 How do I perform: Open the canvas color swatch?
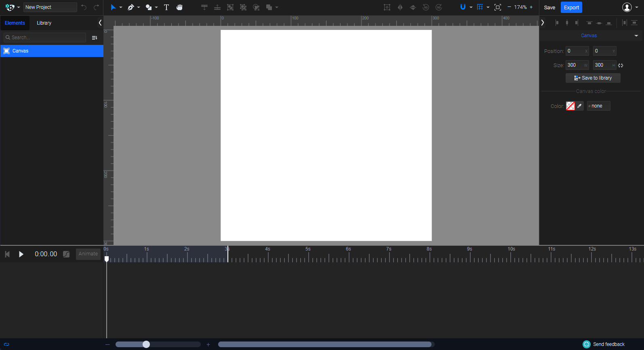click(570, 106)
